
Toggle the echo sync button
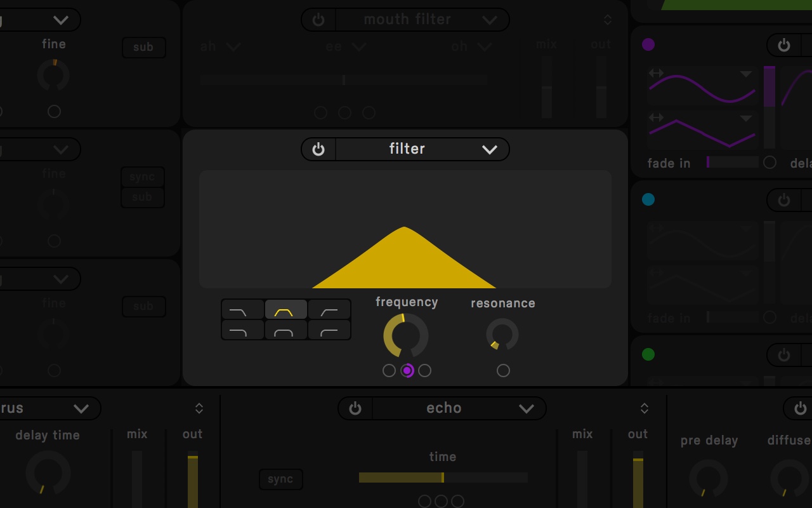pyautogui.click(x=280, y=479)
